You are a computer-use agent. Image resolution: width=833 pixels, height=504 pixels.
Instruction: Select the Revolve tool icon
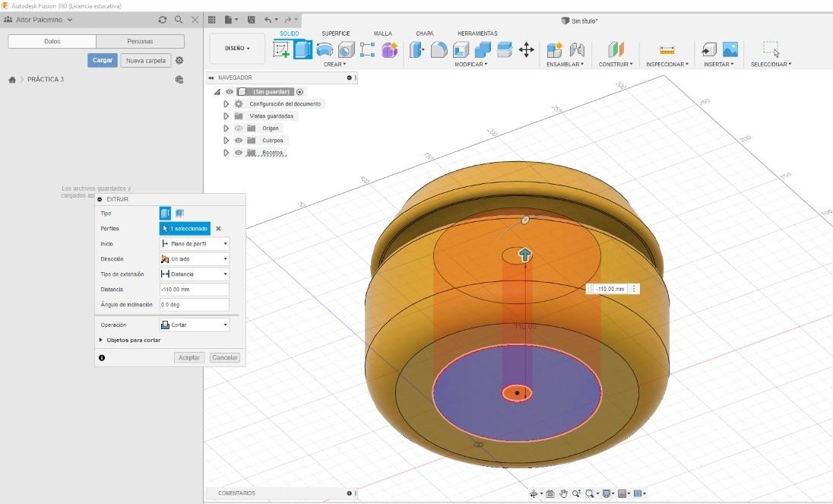(x=324, y=50)
